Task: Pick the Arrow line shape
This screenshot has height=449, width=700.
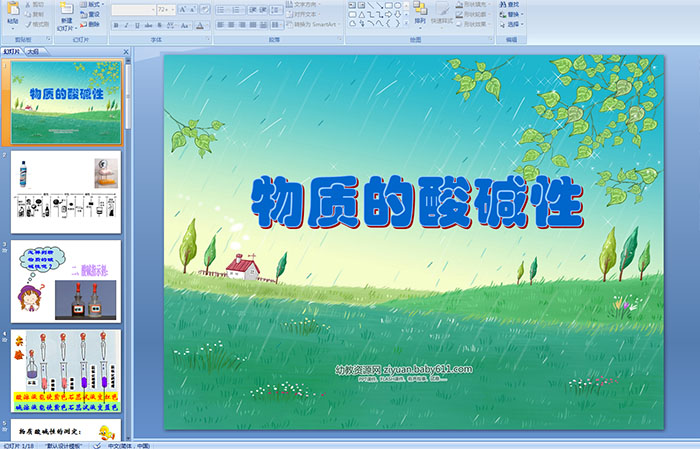Action: coord(379,5)
